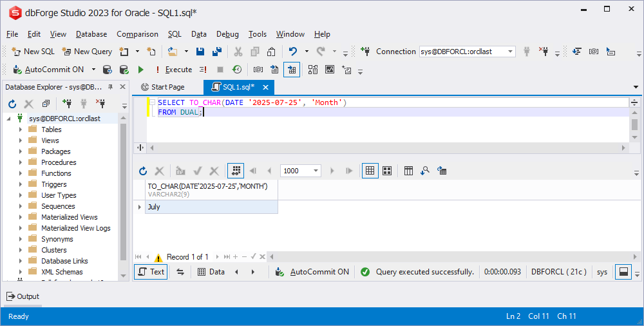Screen dimensions: 644x326
Task: Click the search magnifier icon in results toolbar
Action: point(425,170)
